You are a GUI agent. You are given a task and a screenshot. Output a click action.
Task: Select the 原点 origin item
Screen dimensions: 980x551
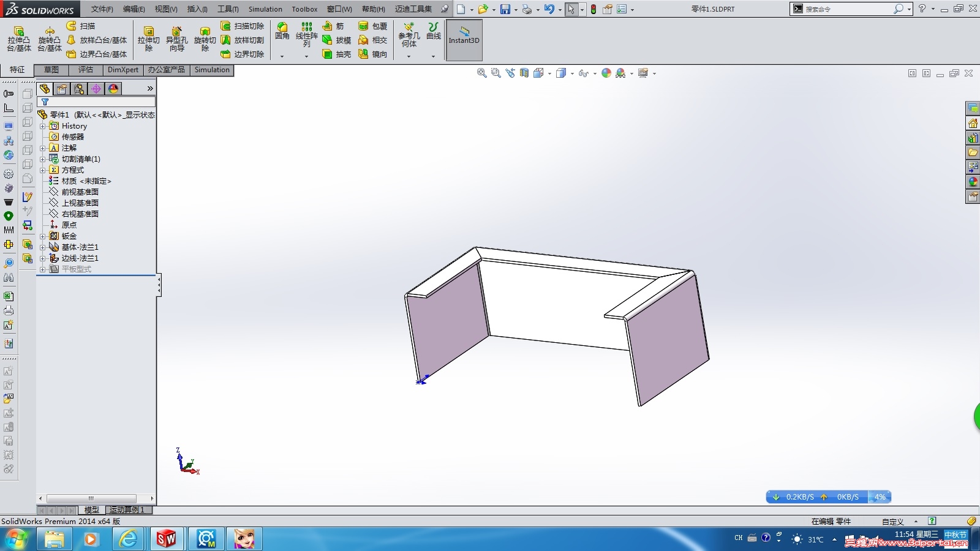click(69, 225)
